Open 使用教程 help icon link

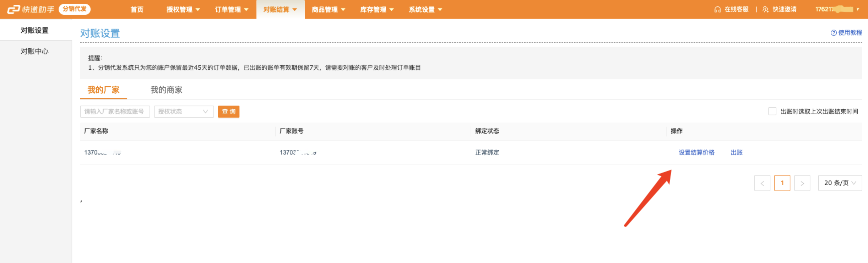[x=833, y=33]
